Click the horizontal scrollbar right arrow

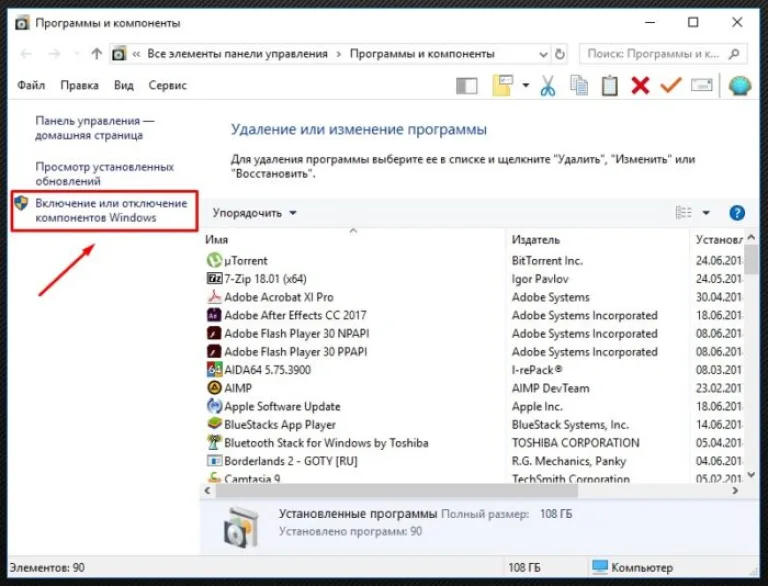[x=735, y=490]
